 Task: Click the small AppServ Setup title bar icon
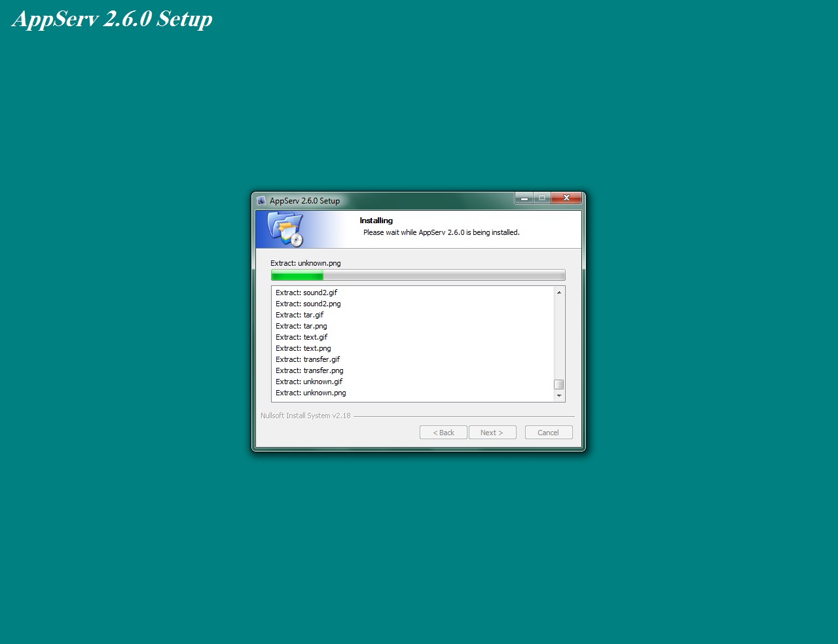261,201
